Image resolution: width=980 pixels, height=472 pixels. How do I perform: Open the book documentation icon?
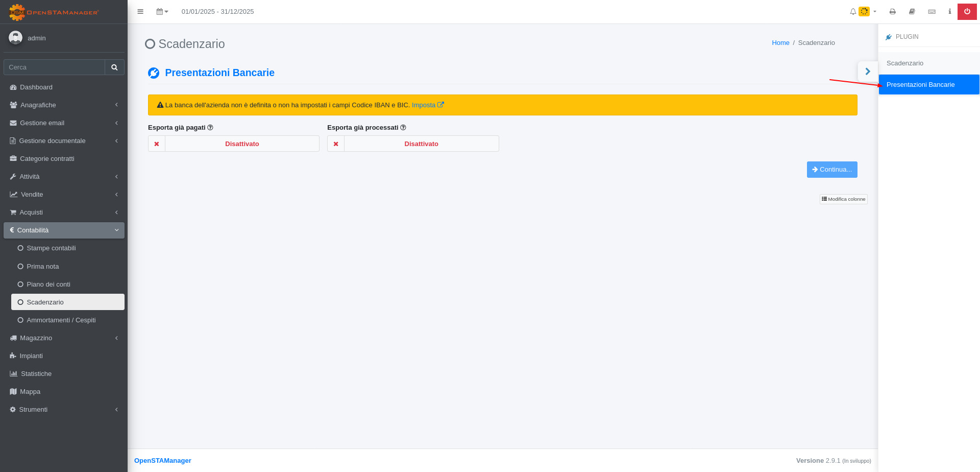pyautogui.click(x=912, y=11)
